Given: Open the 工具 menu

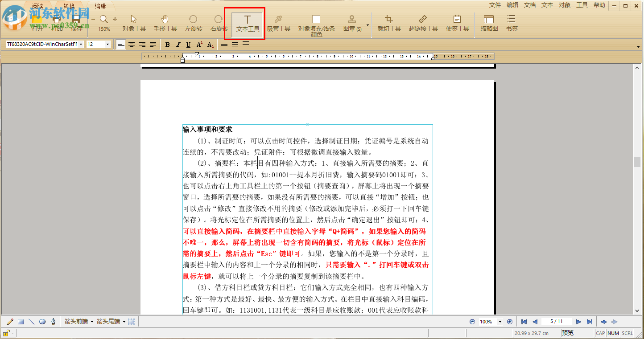Looking at the screenshot, I should (582, 5).
